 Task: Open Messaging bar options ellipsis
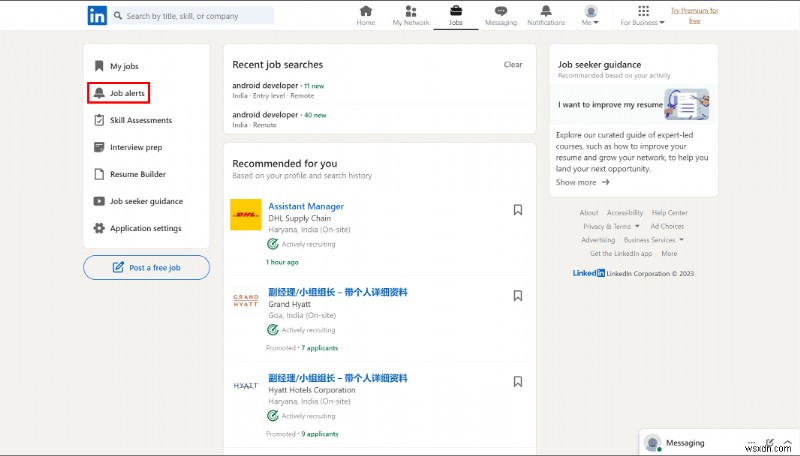coord(751,442)
